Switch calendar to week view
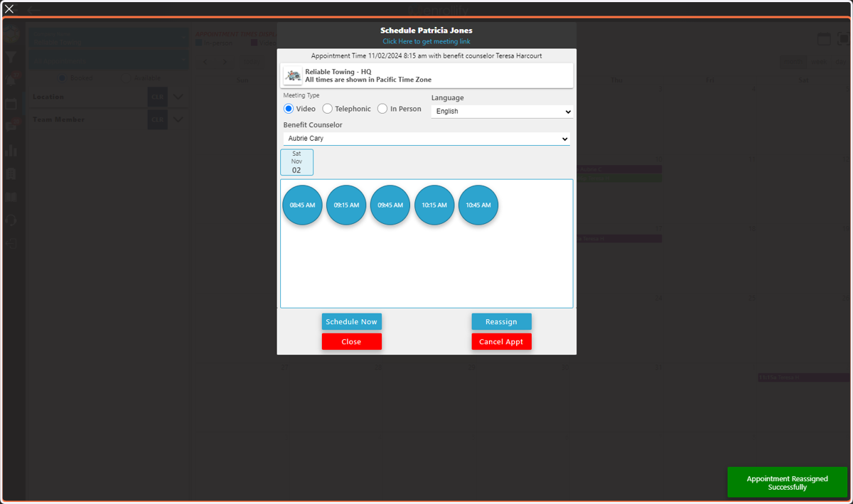This screenshot has height=504, width=853. [819, 63]
